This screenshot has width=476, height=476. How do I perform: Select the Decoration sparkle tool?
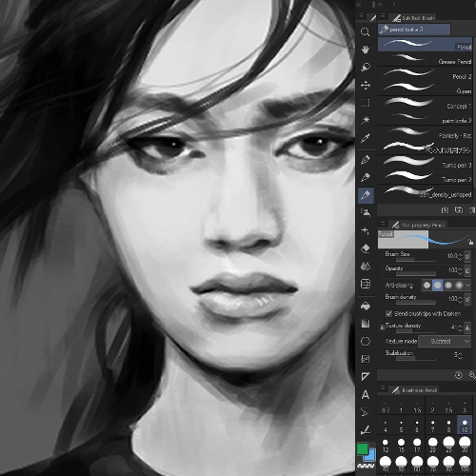point(366,230)
